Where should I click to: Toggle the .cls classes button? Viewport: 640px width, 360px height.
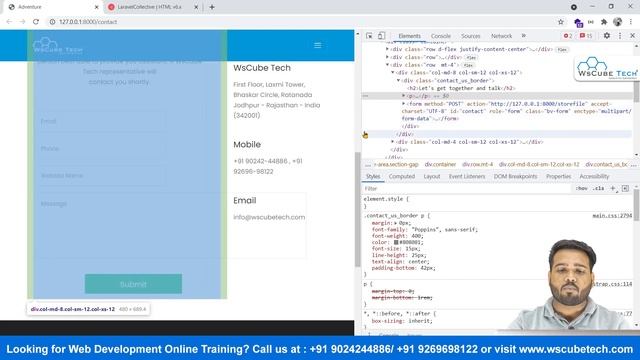598,189
